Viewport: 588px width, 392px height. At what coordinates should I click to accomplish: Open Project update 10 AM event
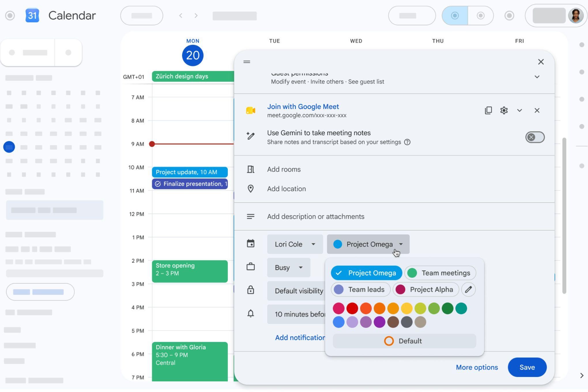point(190,172)
